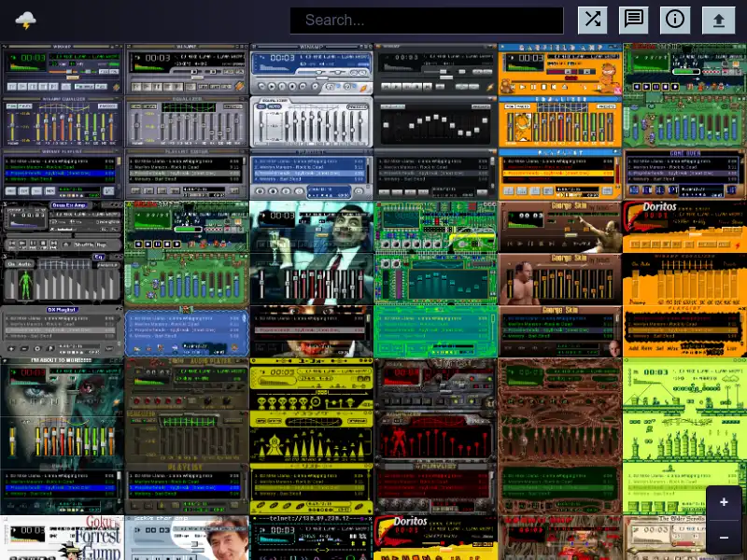Open the Elder Scrolls skin thumbnail
The image size is (747, 560).
(x=684, y=538)
